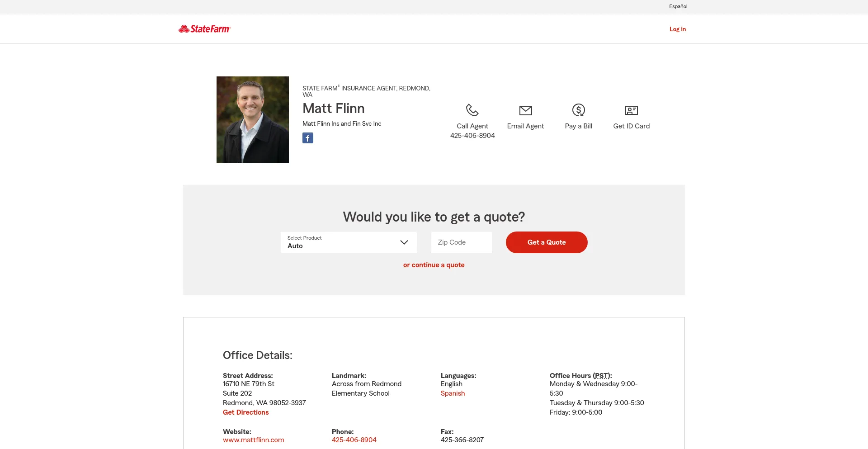The height and width of the screenshot is (449, 868).
Task: Click the State Farm logo
Action: point(204,28)
